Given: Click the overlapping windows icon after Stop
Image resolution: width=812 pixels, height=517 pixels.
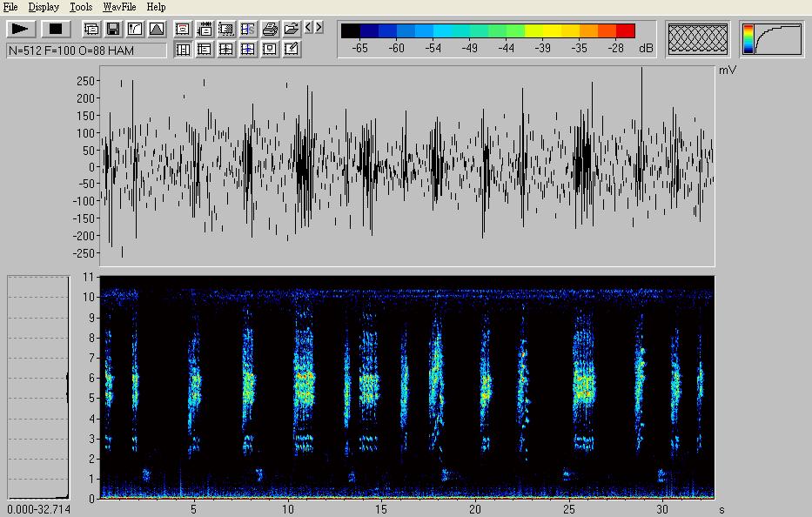Looking at the screenshot, I should click(x=91, y=29).
